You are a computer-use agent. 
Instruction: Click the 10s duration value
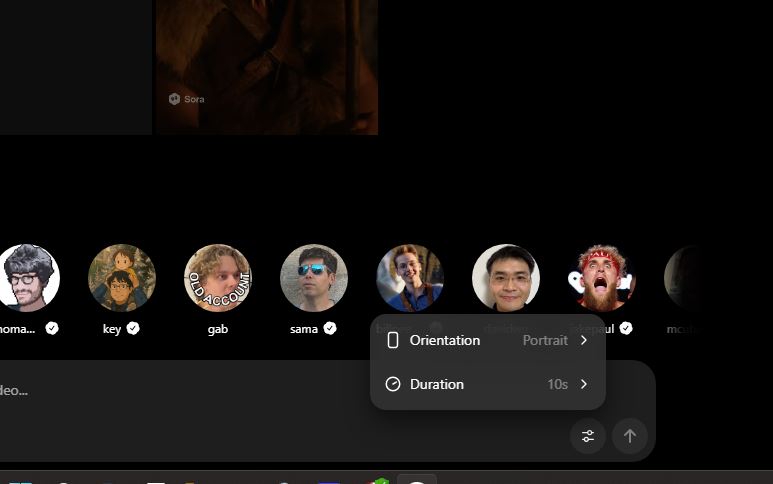[557, 384]
